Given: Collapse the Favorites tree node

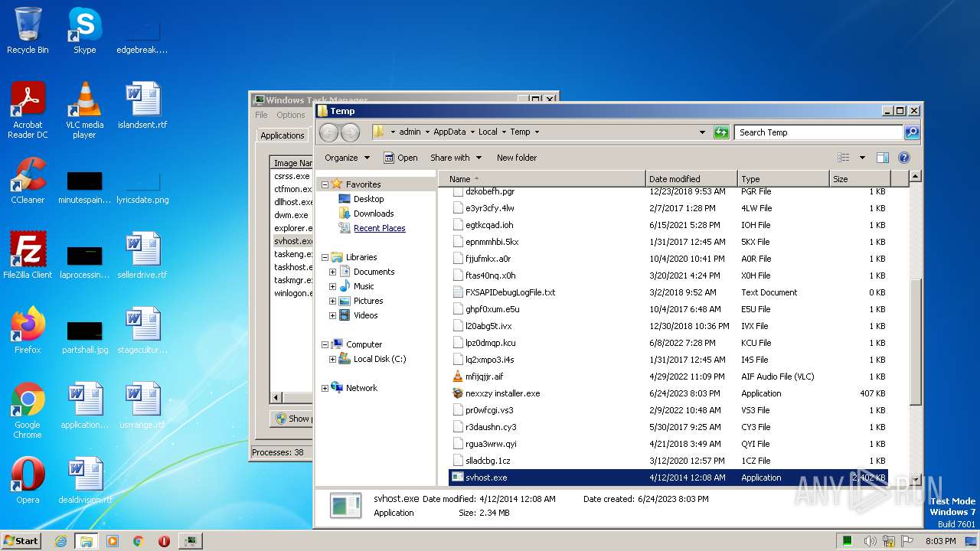Looking at the screenshot, I should tap(325, 184).
